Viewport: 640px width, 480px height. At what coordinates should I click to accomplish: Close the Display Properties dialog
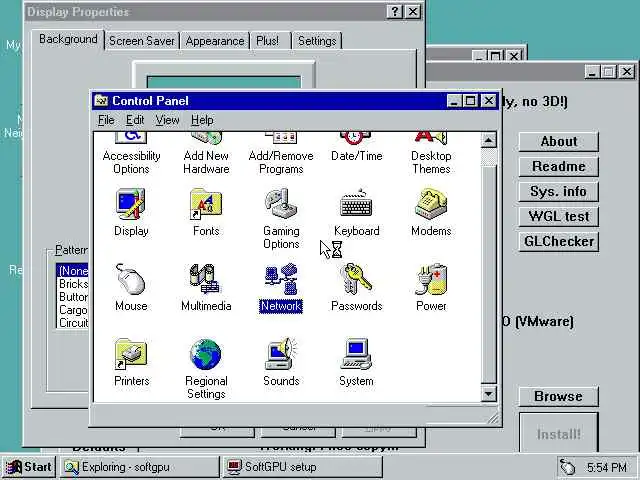(413, 12)
